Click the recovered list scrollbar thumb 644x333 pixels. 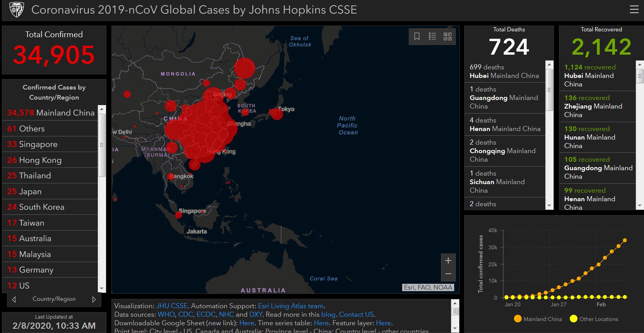point(640,76)
